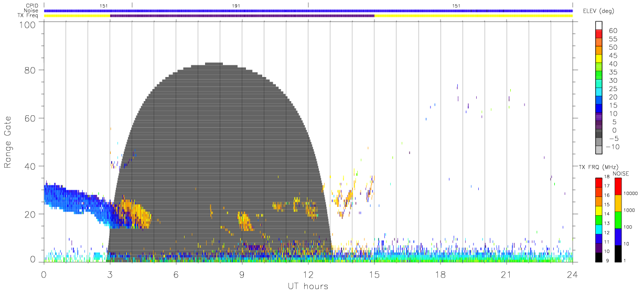Click the red segment of the ELEV color bar
Screen dimensions: 644x297
[599, 35]
